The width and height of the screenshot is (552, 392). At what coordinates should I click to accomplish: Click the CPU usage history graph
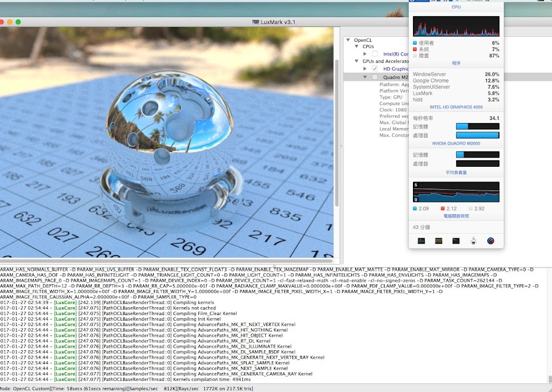pos(456,26)
